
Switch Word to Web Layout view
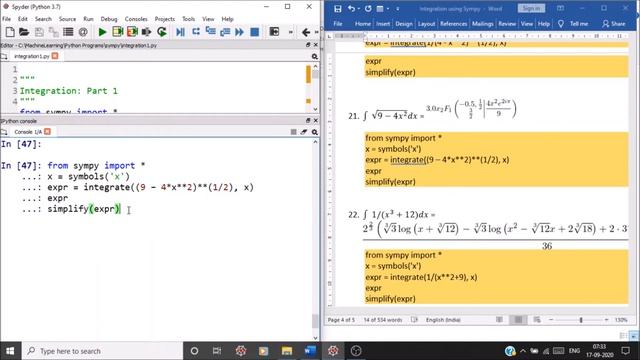pos(537,320)
